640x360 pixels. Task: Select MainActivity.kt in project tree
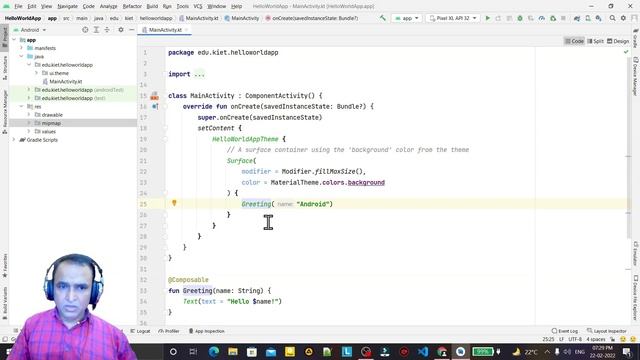click(x=66, y=82)
